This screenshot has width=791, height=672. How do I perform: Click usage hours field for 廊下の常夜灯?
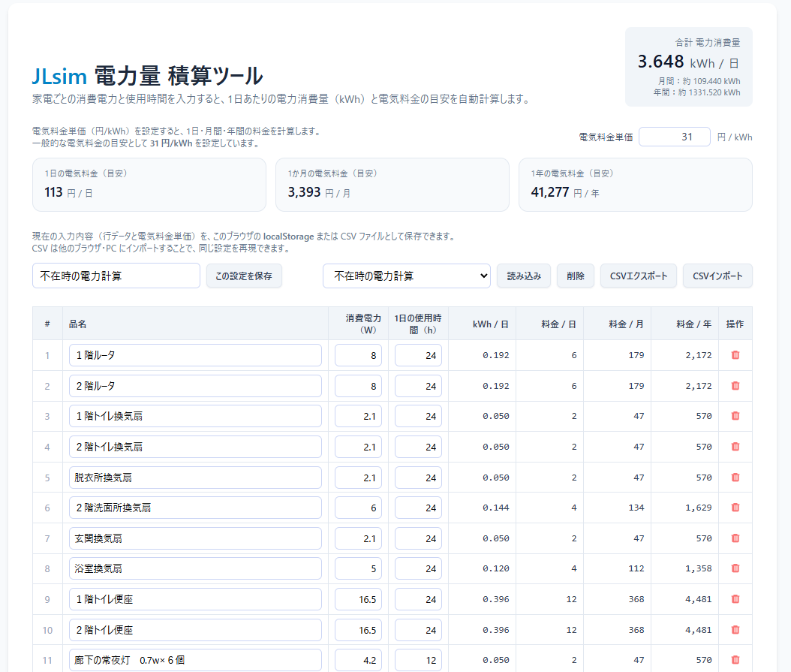point(418,661)
